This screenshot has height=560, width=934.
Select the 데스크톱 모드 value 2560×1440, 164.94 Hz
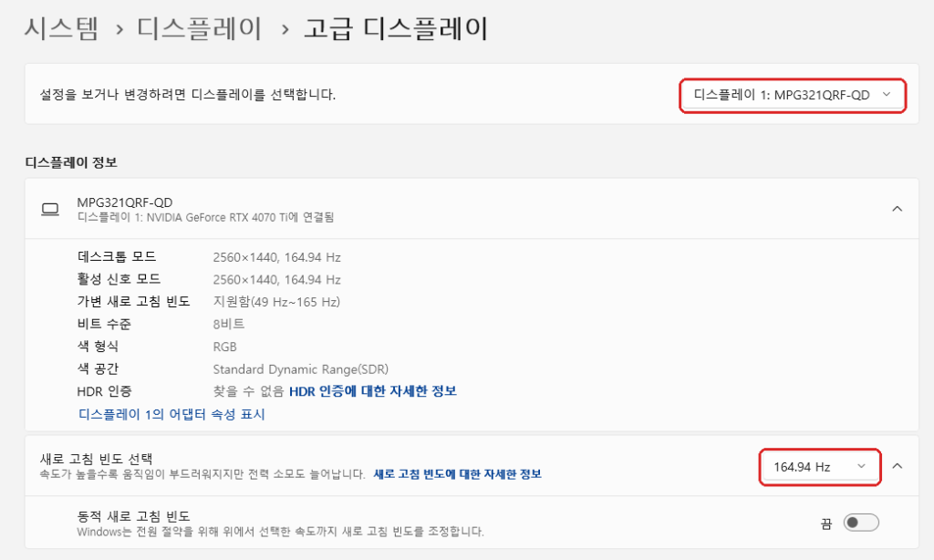(277, 257)
